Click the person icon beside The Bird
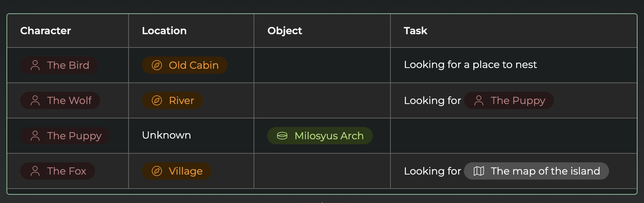The width and height of the screenshot is (644, 203). pyautogui.click(x=35, y=65)
